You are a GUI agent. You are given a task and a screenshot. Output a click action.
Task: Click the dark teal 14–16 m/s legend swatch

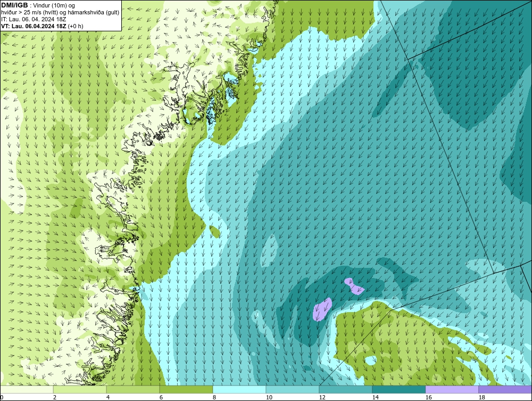398,389
